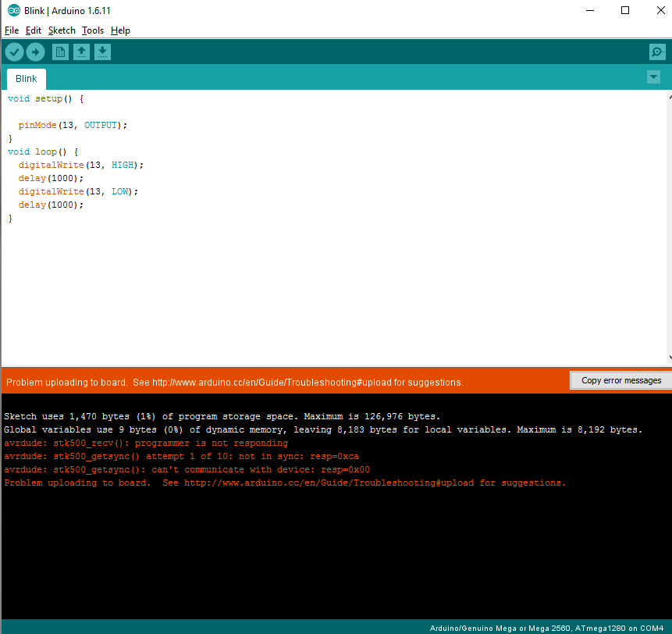Expand the tab options dropdown arrow
This screenshot has height=634, width=672.
[x=653, y=77]
